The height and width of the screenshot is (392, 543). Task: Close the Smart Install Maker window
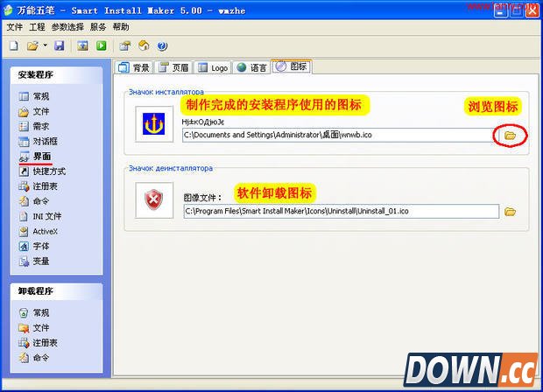click(x=532, y=10)
